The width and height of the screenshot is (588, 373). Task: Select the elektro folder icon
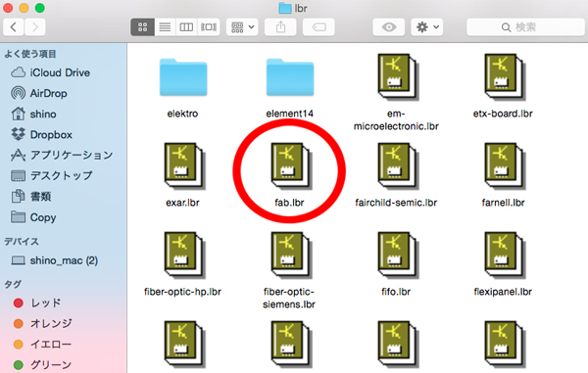pyautogui.click(x=183, y=77)
